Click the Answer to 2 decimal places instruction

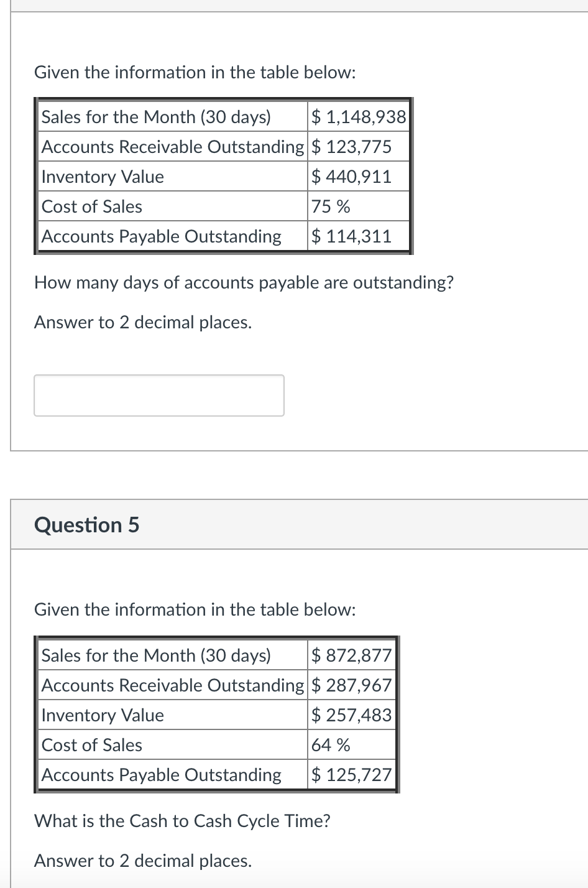point(143,322)
